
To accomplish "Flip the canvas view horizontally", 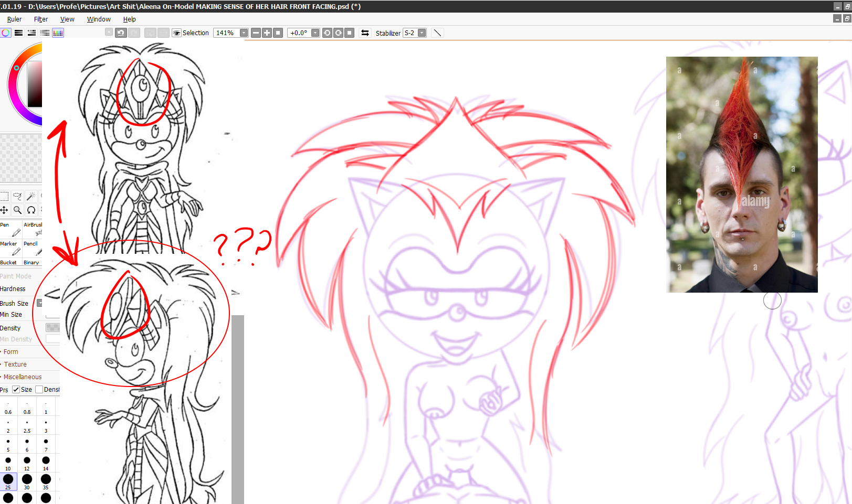I will click(x=365, y=33).
